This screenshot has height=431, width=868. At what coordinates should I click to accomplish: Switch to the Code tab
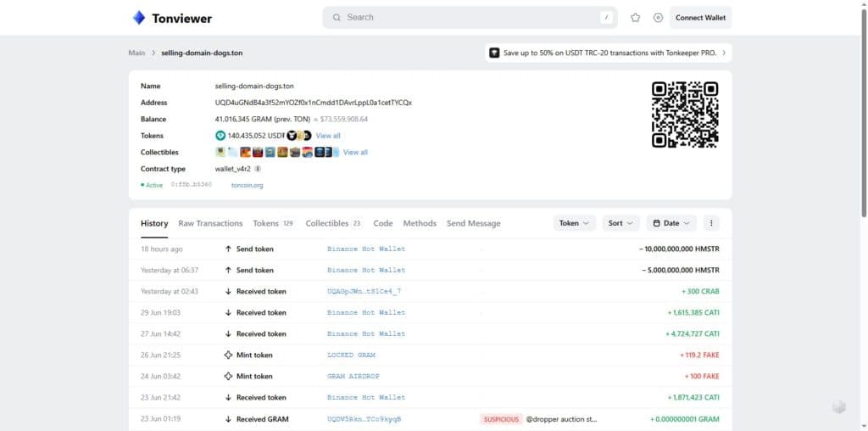pos(383,223)
